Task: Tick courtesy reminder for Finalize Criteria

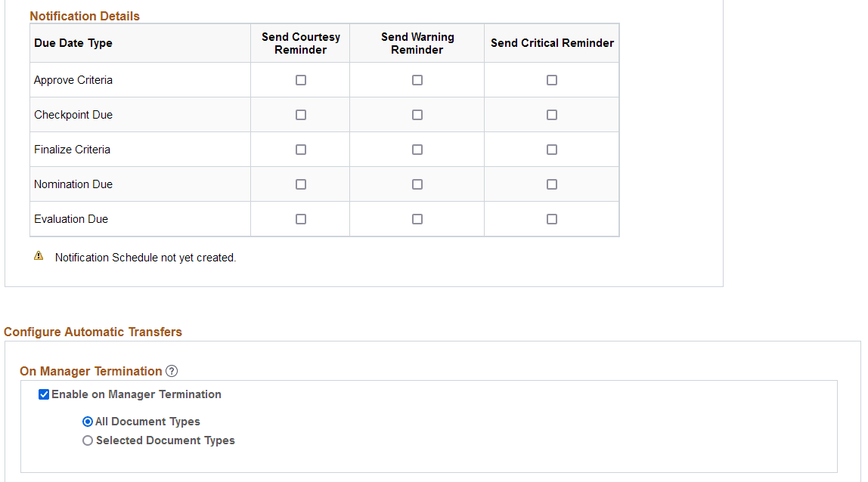Action: pyautogui.click(x=301, y=150)
